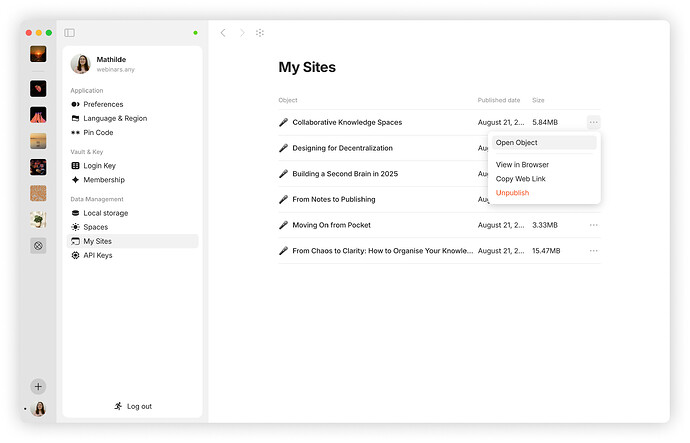
Task: Click the Language & Region flag icon
Action: tap(75, 118)
